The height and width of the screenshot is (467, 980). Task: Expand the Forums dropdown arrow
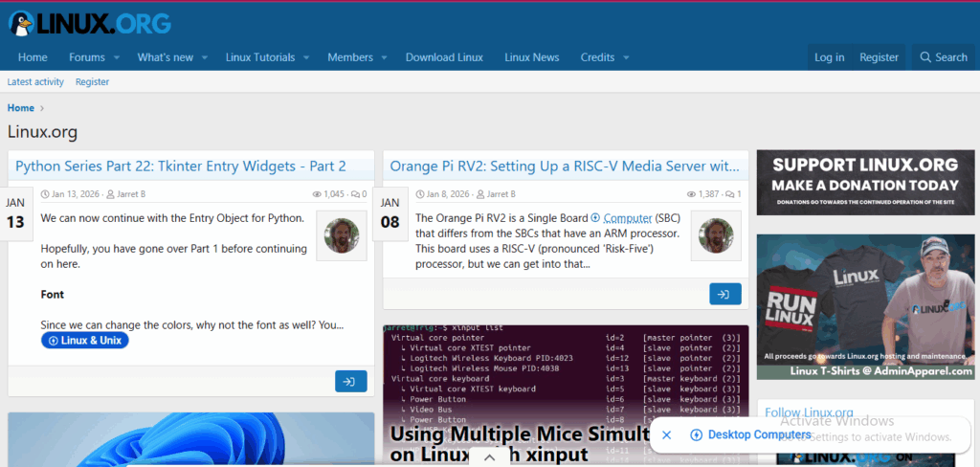[116, 58]
